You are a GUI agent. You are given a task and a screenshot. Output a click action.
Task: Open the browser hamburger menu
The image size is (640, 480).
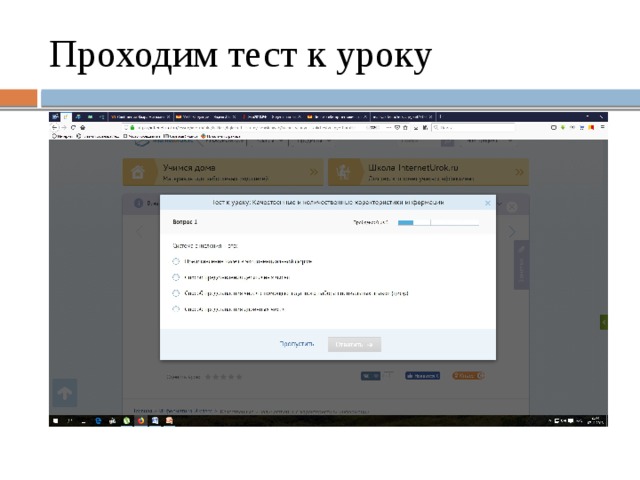point(602,127)
